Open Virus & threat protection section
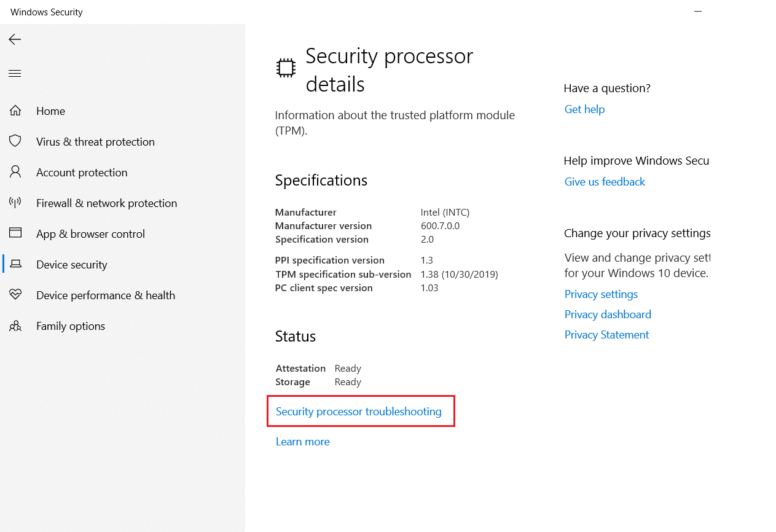The image size is (776, 532). [95, 142]
